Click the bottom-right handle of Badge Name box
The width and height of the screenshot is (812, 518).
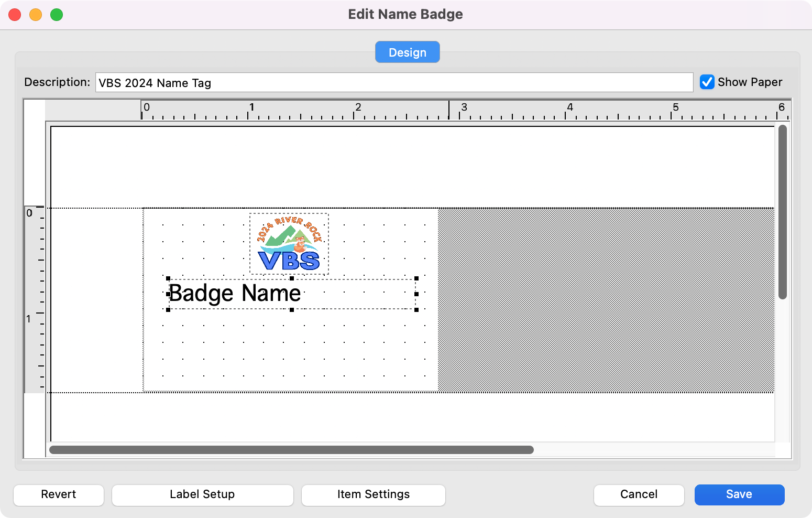pos(416,310)
